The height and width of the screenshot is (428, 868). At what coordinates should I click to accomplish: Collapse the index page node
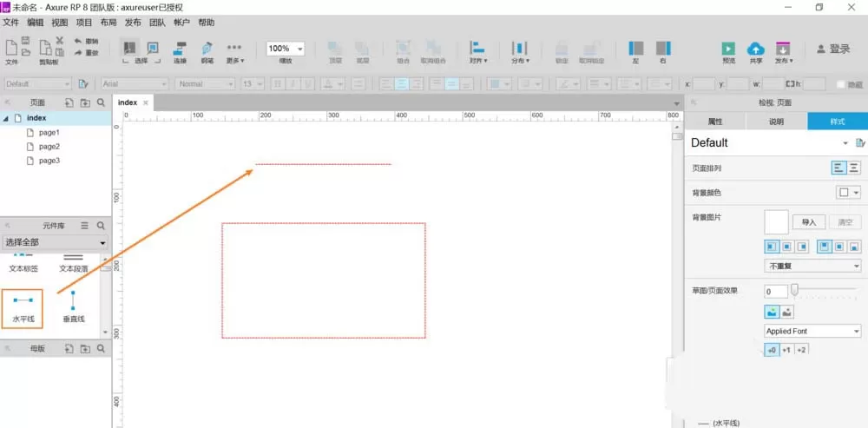pos(6,118)
